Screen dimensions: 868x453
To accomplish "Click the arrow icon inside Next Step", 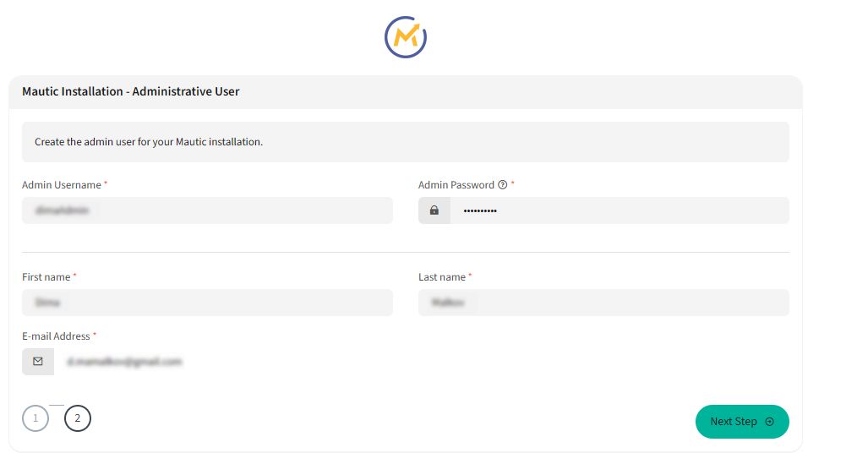I will click(769, 422).
